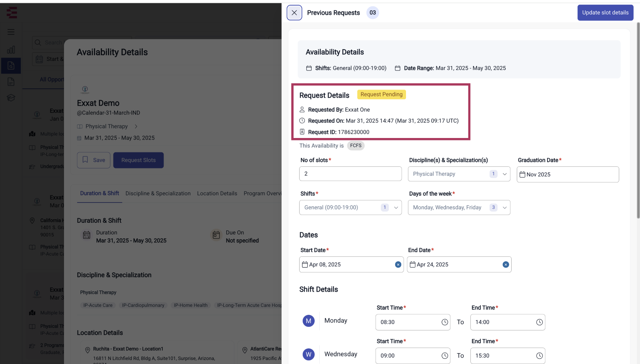Click the IP-Cardiopulmonary specialization tag
Viewport: 640px width, 364px height.
coord(143,305)
